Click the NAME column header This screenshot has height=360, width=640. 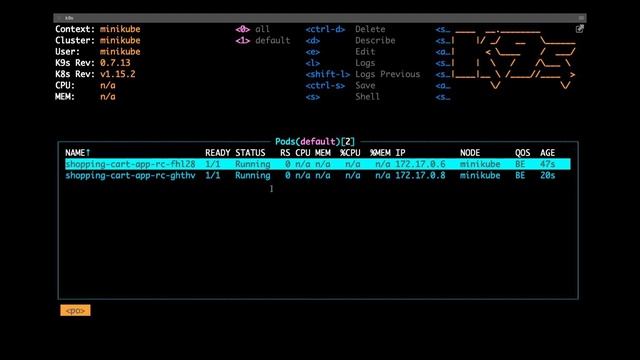tap(78, 153)
